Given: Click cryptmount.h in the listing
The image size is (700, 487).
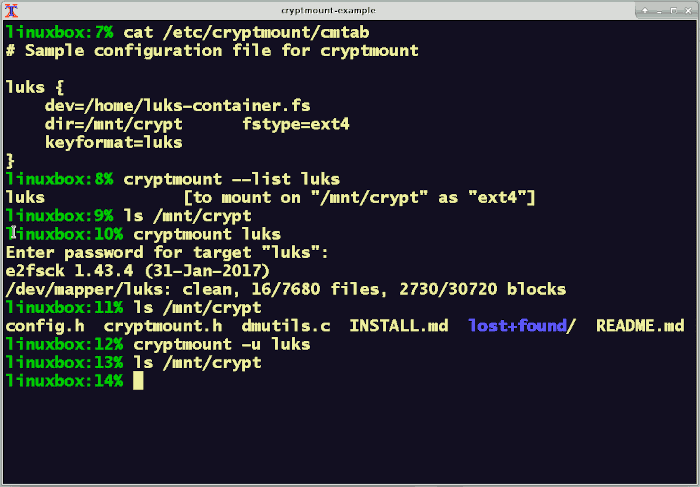Looking at the screenshot, I should click(x=163, y=325).
